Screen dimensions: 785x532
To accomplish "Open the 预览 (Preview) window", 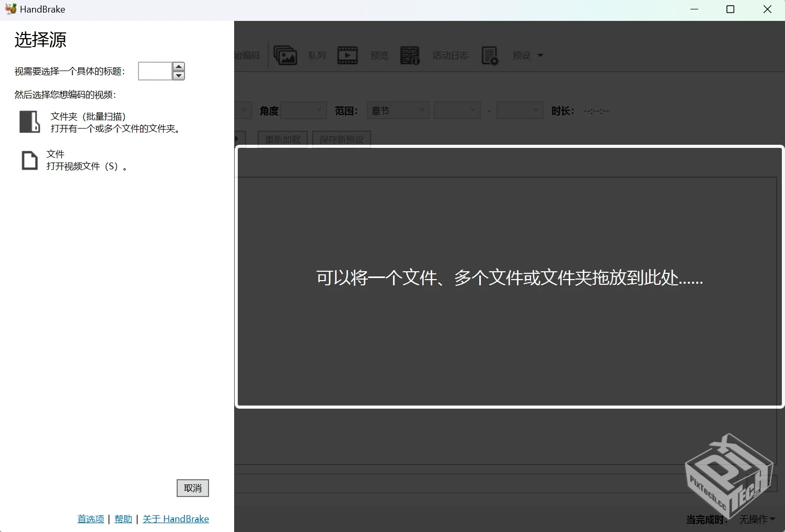I will [379, 55].
